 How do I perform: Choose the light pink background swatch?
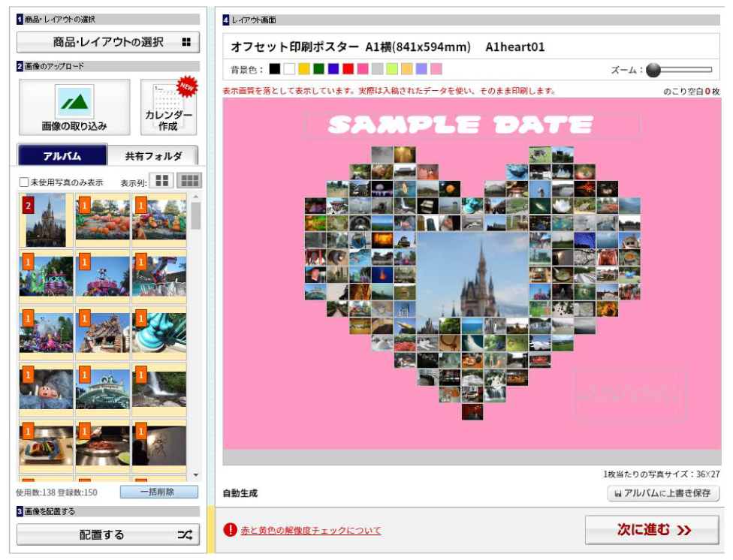436,69
